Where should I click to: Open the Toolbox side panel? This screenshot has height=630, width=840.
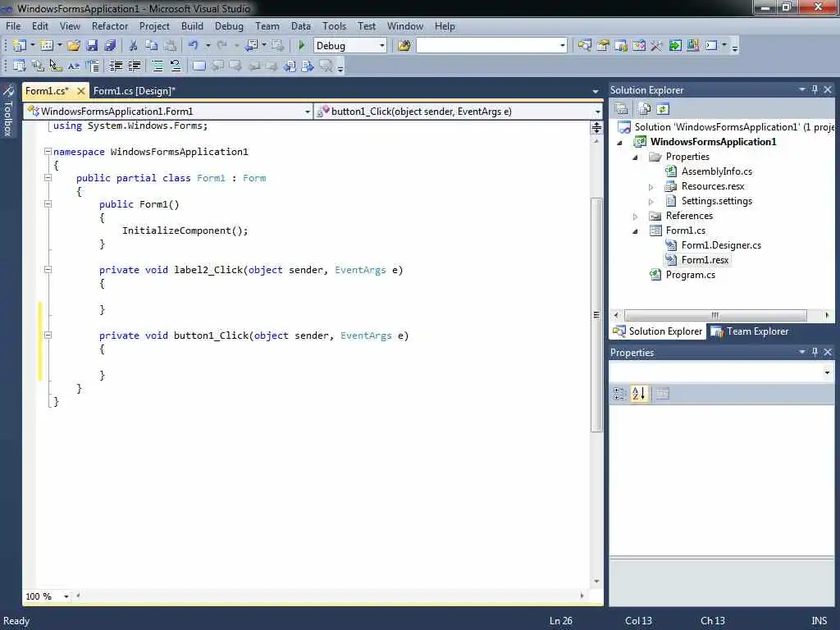8,111
